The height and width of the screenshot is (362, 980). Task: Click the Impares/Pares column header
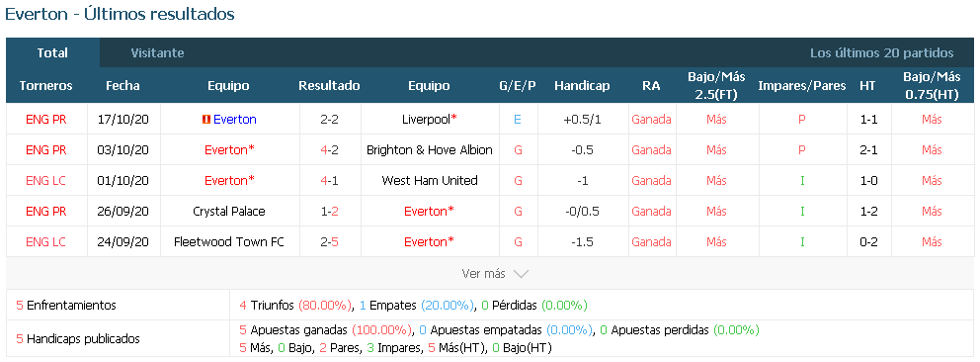tap(802, 86)
